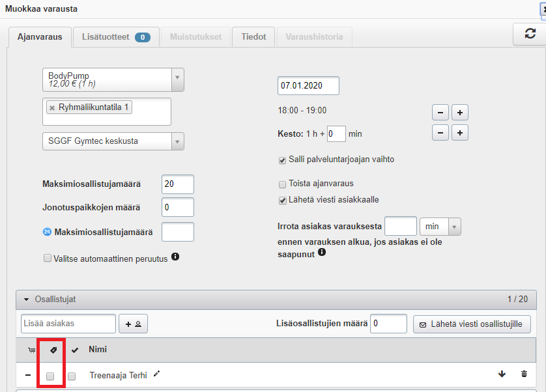This screenshot has height=392, width=546.
Task: Check Valitse automaattinen peruutus option
Action: tap(47, 259)
